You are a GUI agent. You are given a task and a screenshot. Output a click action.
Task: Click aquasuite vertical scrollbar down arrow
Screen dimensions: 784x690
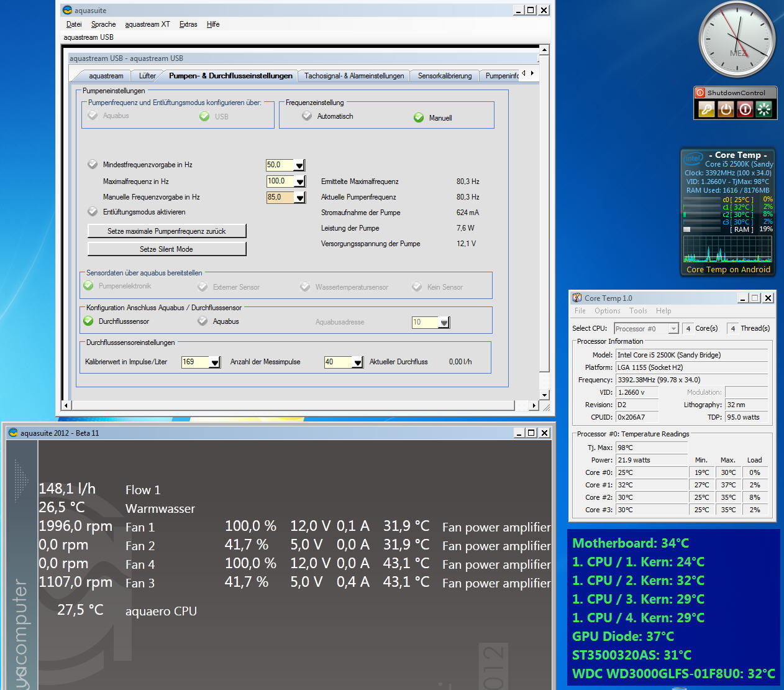(x=544, y=395)
